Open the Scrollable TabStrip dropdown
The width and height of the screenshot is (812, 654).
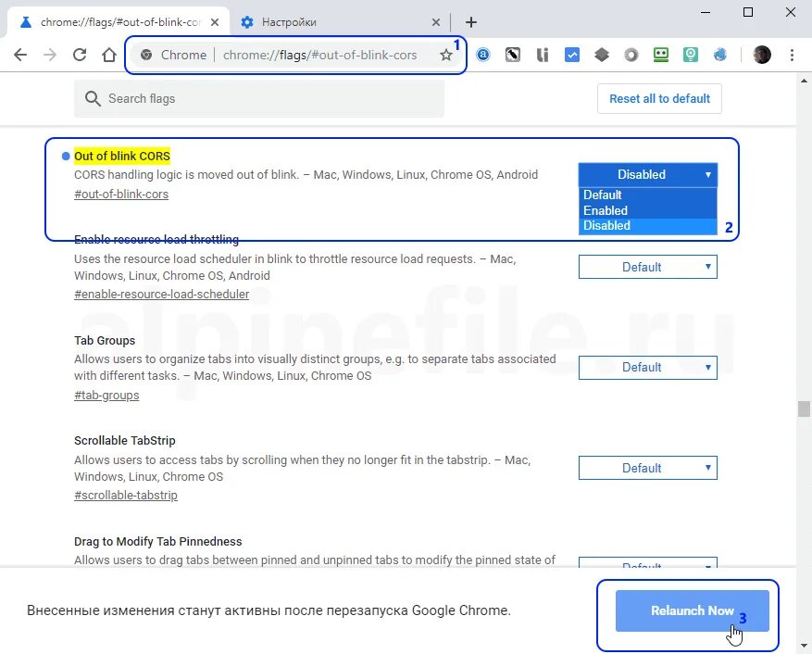click(x=648, y=468)
